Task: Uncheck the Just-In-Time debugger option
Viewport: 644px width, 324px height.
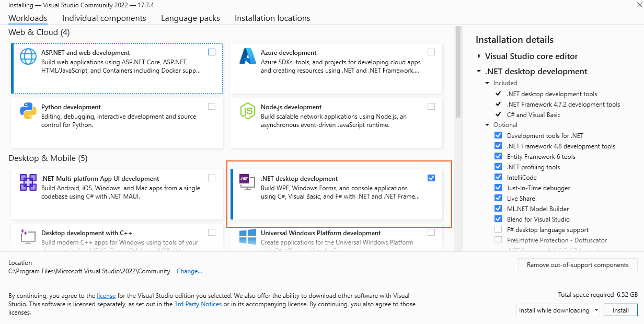Action: [498, 188]
